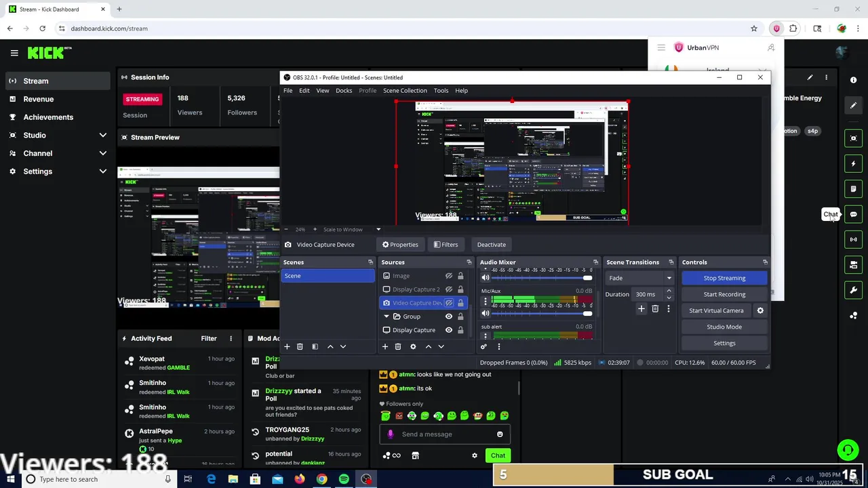Move selected source down in OBS
Screen dimensions: 868x488
441,346
